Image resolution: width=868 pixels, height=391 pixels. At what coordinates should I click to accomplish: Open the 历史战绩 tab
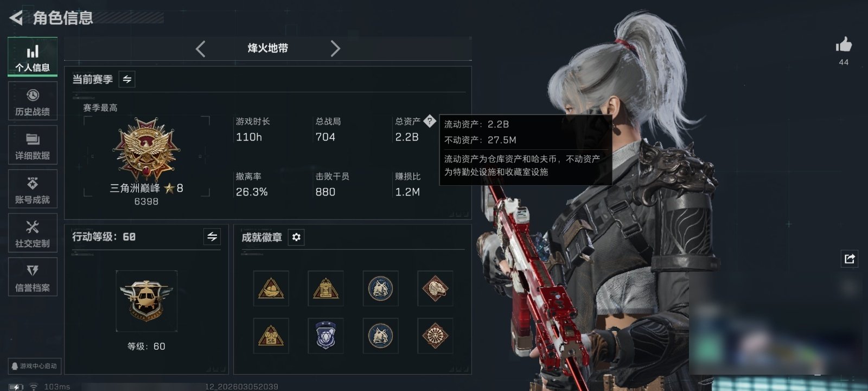(33, 101)
